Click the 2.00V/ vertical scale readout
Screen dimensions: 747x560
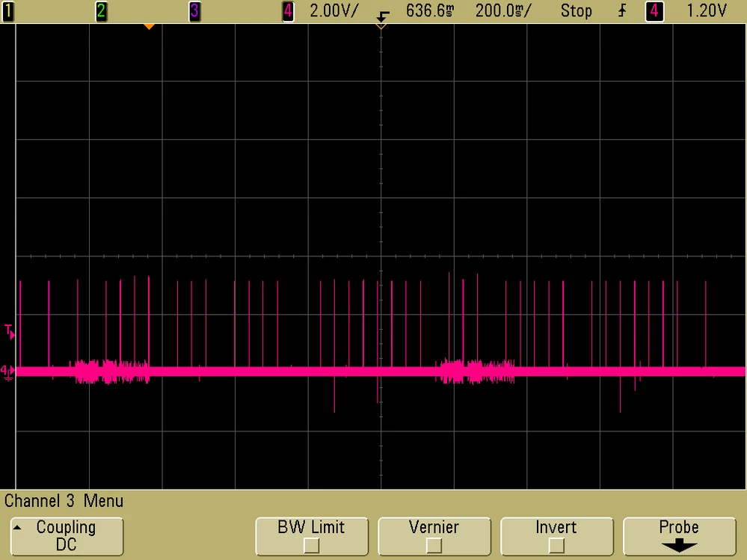[334, 10]
